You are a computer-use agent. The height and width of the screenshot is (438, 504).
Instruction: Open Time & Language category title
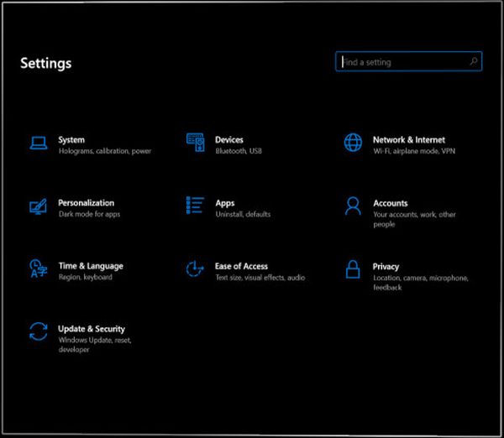(91, 266)
